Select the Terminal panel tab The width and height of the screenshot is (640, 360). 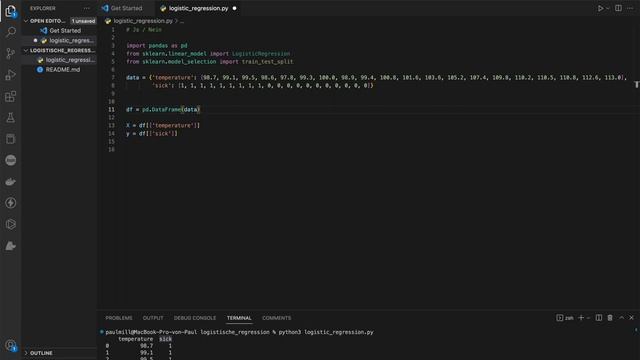tap(239, 318)
